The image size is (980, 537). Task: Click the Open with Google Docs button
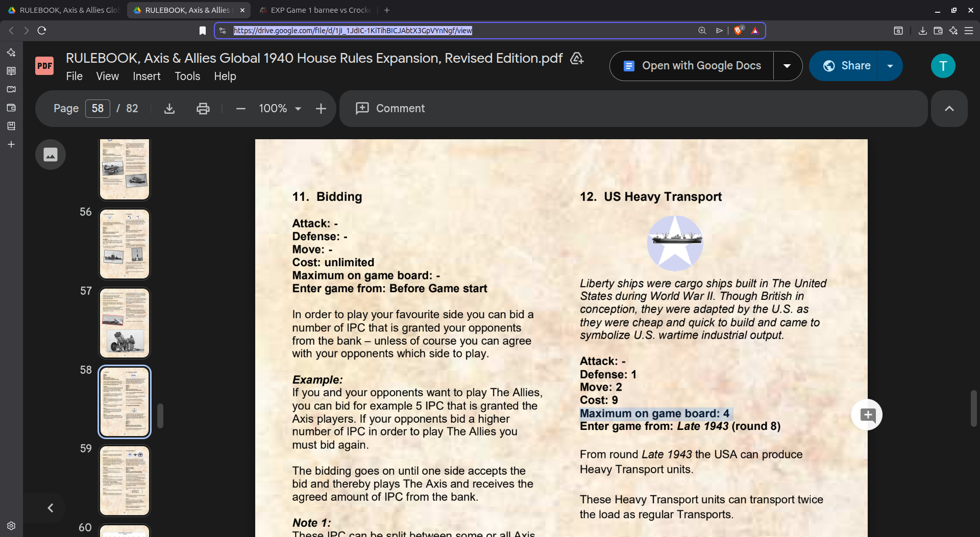(692, 66)
